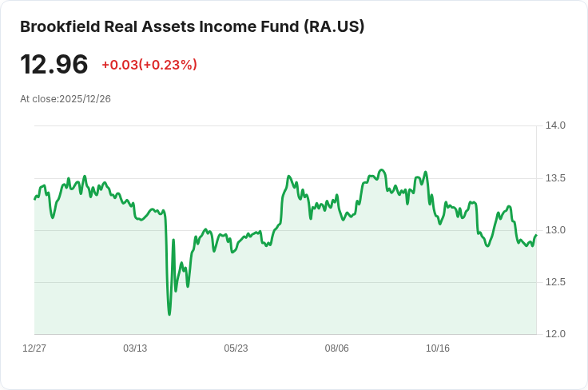Click the lowest dip of the price line
This screenshot has width=588, height=390.
pyautogui.click(x=169, y=314)
